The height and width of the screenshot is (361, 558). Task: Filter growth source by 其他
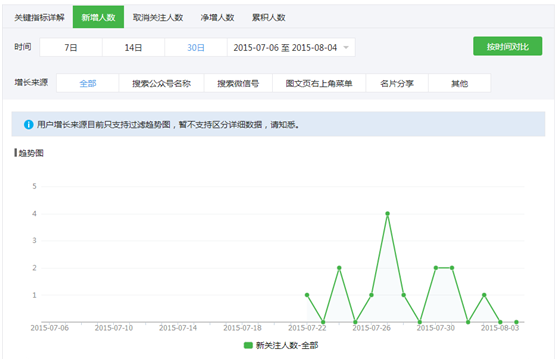coord(459,83)
